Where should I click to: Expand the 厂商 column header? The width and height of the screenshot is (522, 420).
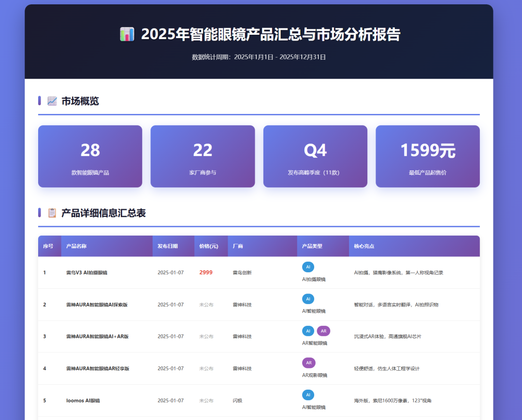click(x=236, y=246)
